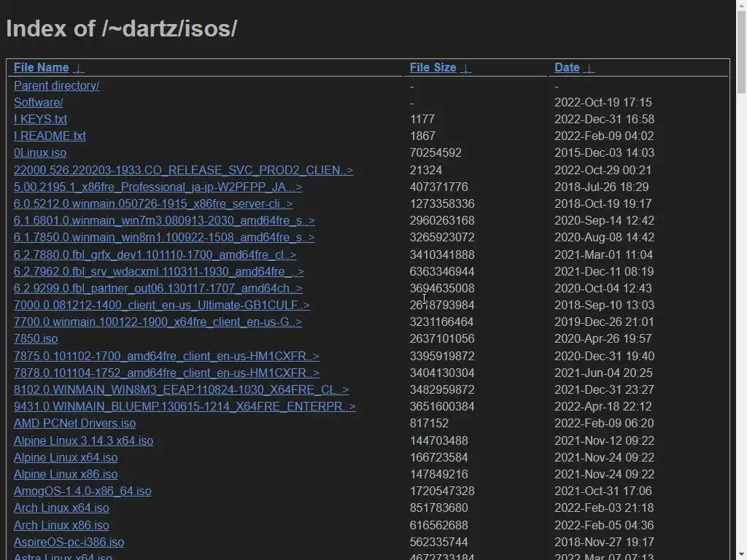Click the descending arrow beside File Name

tap(79, 68)
